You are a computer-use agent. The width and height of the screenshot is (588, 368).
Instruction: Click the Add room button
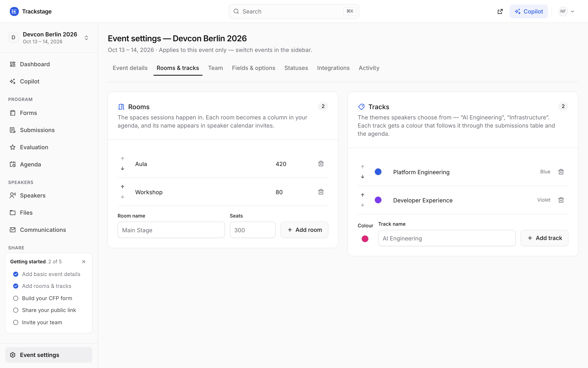pos(304,230)
